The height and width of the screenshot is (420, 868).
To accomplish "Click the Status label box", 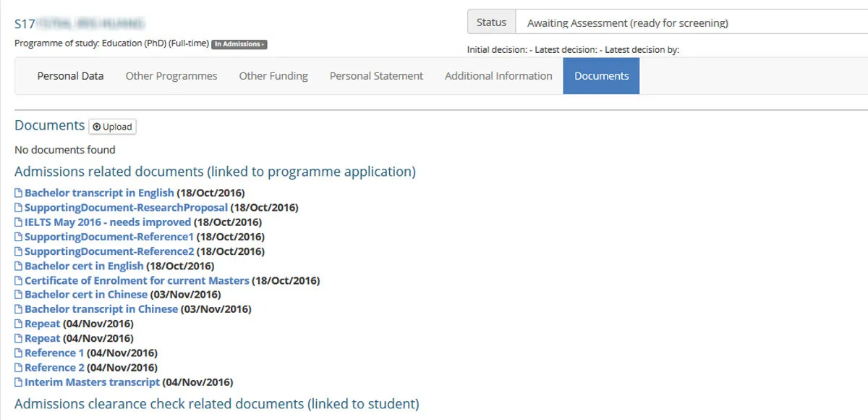I will coord(491,22).
